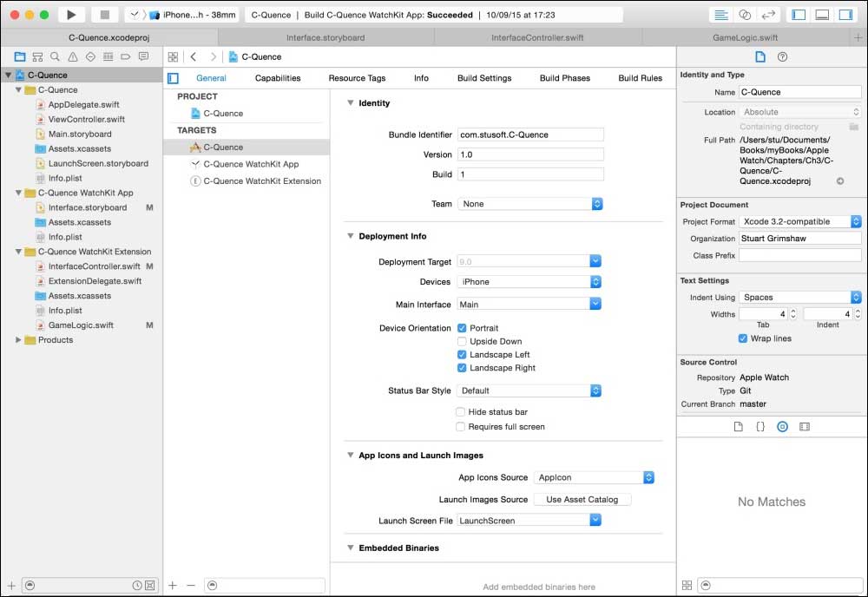Click the Bundle Identifier text field
Screen dimensions: 868x597
click(529, 134)
